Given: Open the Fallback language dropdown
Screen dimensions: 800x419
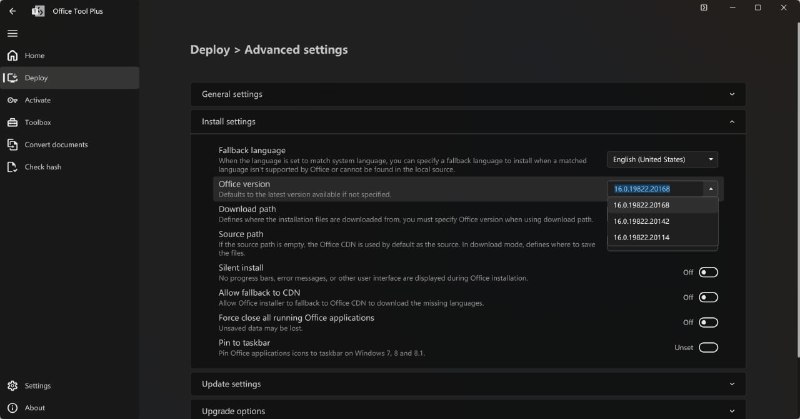Looking at the screenshot, I should [662, 160].
